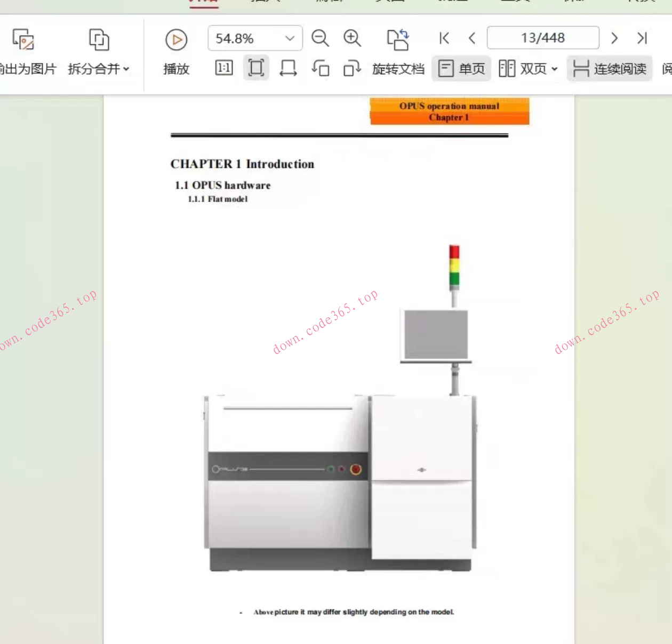Click the play slideshow icon
The height and width of the screenshot is (644, 672).
click(x=177, y=39)
